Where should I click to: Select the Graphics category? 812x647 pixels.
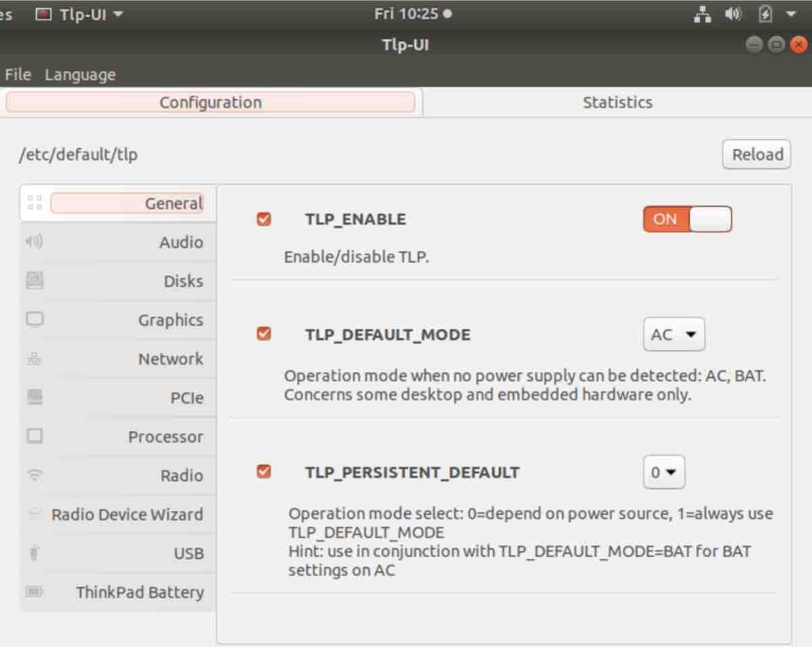(x=118, y=319)
